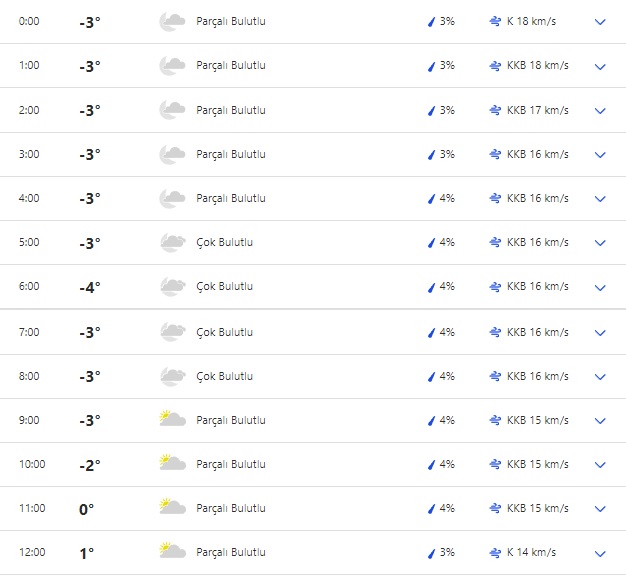Click the wind icon in the 2:00 row

(495, 110)
